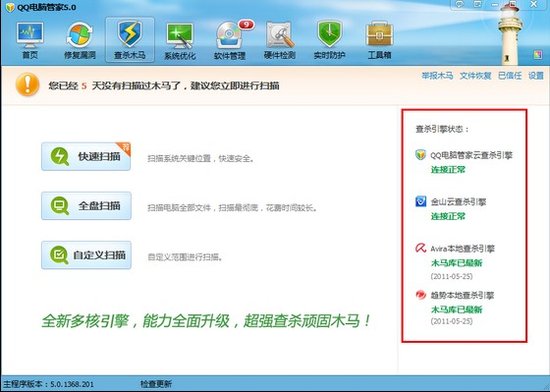Click 连接正常 under 金山云查杀引擎
Image resolution: width=550 pixels, height=392 pixels.
pyautogui.click(x=448, y=216)
